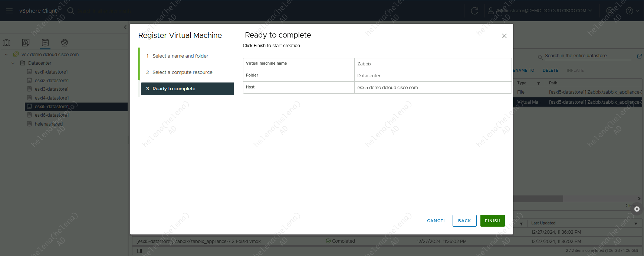
Task: Open the Hosts and Clusters inventory icon
Action: pos(7,43)
